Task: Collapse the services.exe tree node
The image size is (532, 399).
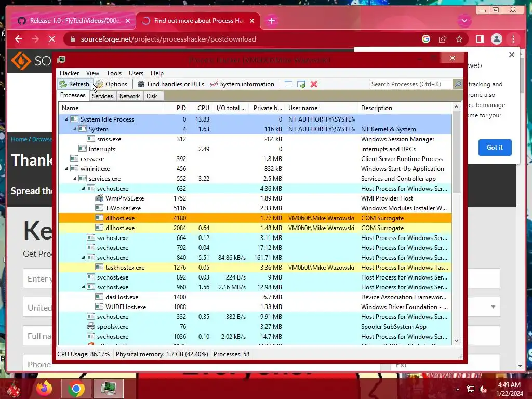Action: pyautogui.click(x=75, y=179)
